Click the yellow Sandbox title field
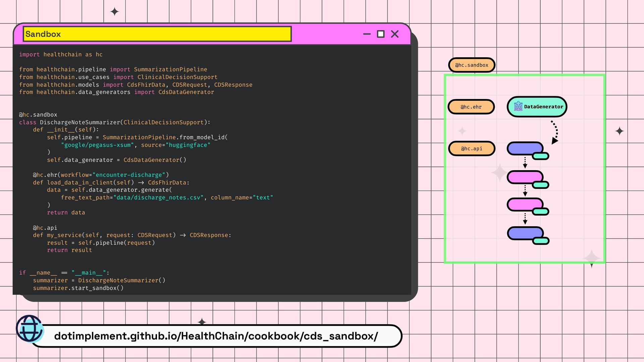Image resolution: width=644 pixels, height=362 pixels. point(157,34)
